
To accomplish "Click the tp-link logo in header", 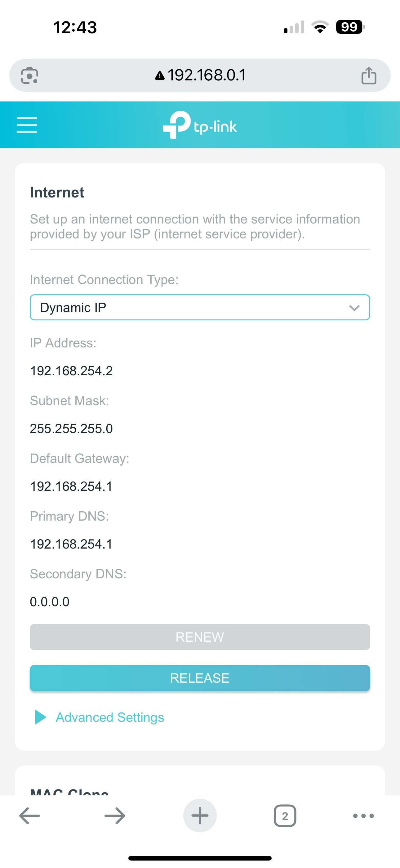I will coord(200,125).
